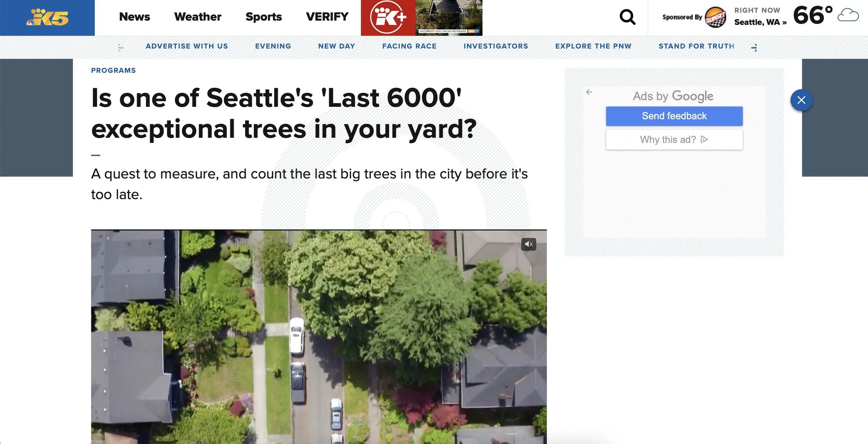Expand Seattle, WA weather location link
The height and width of the screenshot is (444, 868).
click(760, 22)
